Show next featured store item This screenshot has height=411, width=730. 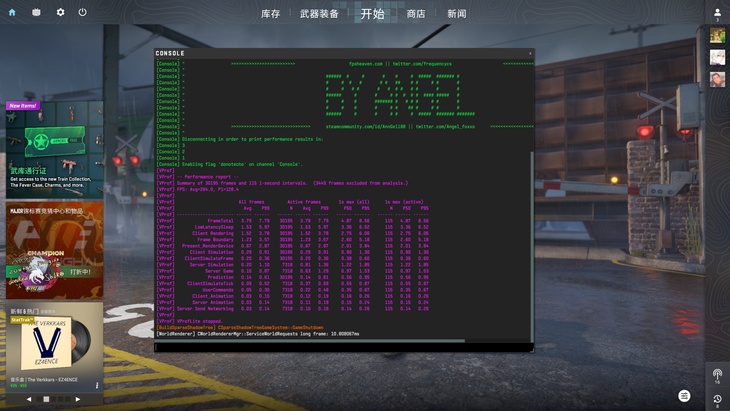(78, 399)
